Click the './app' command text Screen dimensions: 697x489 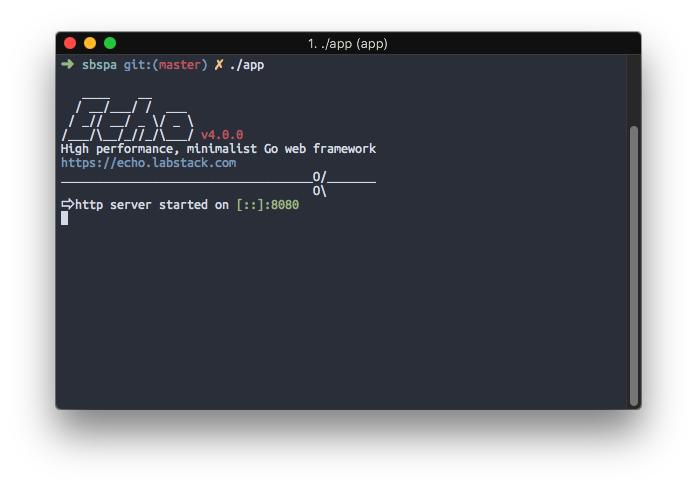[x=247, y=65]
